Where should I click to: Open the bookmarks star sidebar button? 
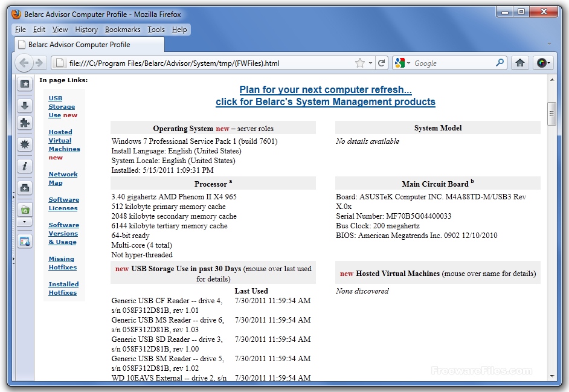[x=25, y=84]
